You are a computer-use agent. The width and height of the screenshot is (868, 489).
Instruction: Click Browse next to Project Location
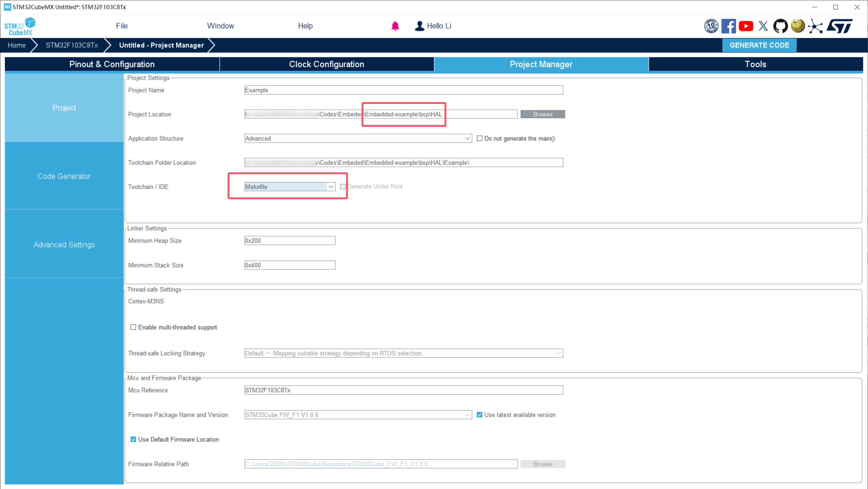click(542, 114)
